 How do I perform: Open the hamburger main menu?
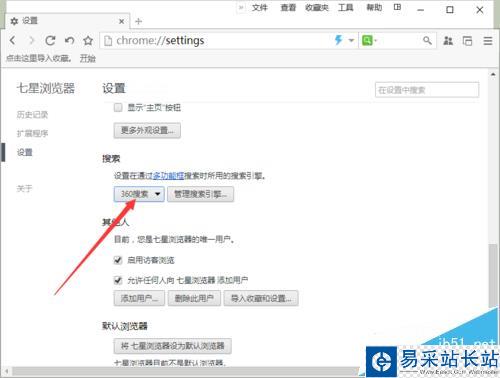(488, 41)
